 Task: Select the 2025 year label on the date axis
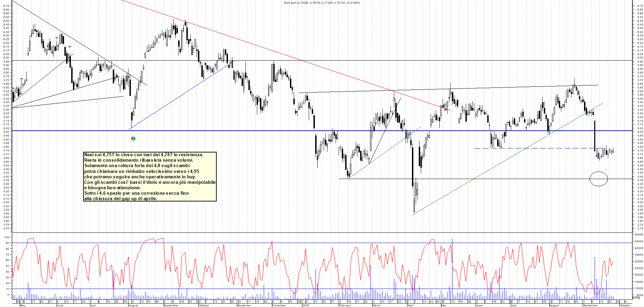[x=306, y=305]
